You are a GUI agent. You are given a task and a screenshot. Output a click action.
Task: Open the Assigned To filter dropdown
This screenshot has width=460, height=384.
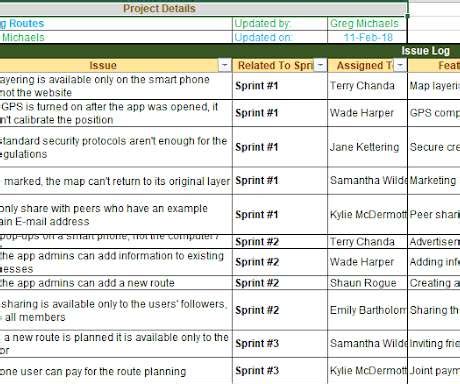400,65
